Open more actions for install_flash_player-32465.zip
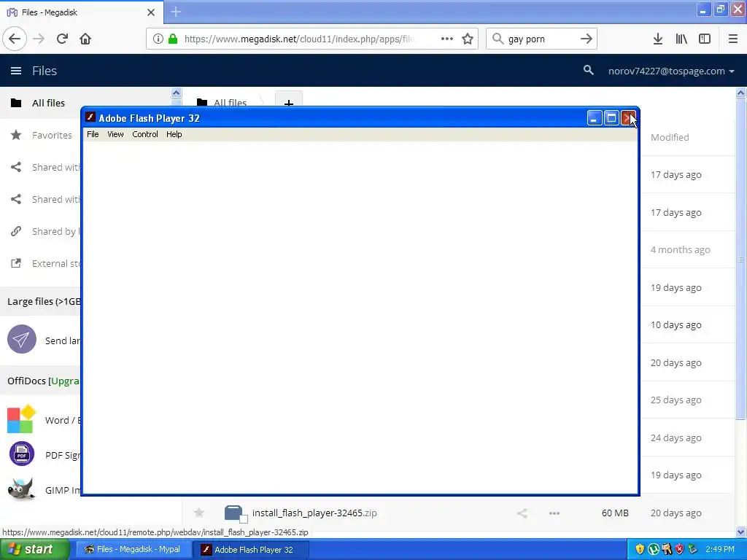This screenshot has width=747, height=560. (554, 513)
